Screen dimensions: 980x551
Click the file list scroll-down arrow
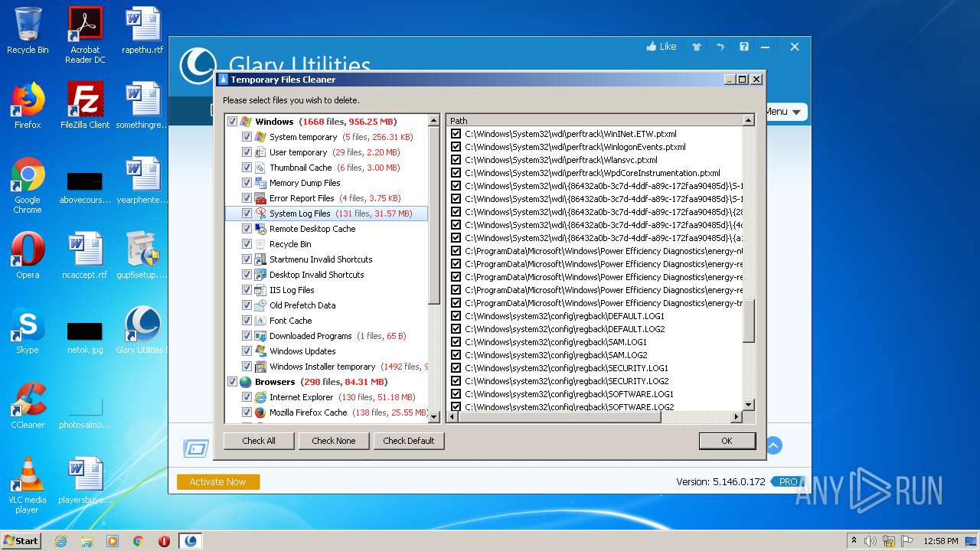point(749,405)
